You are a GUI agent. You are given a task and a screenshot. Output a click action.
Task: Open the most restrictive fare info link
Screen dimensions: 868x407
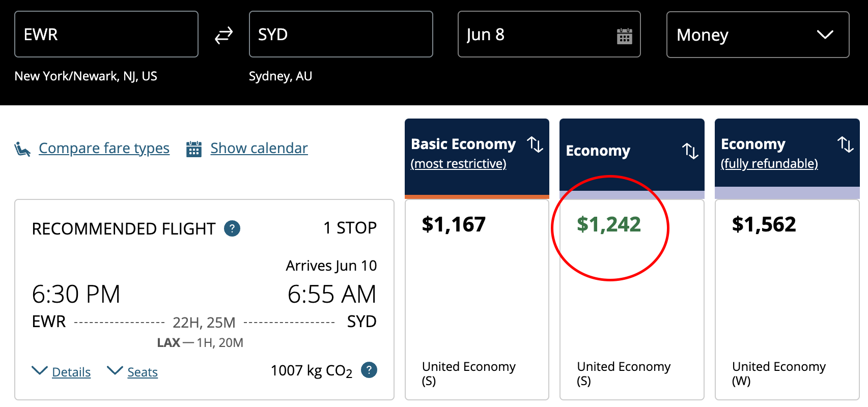pyautogui.click(x=458, y=163)
